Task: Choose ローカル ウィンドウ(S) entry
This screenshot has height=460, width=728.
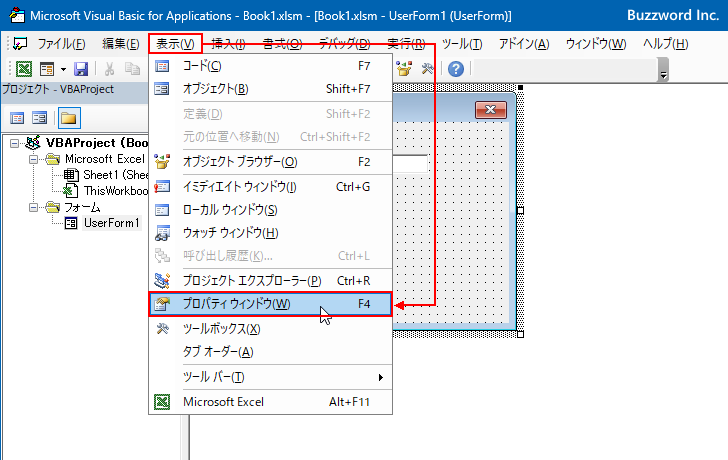Action: pos(270,210)
